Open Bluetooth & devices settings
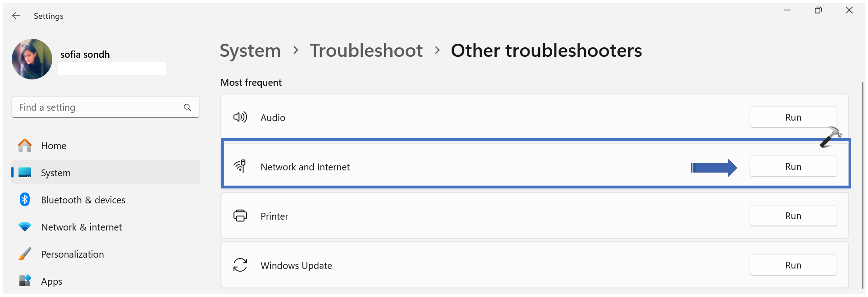Image resolution: width=868 pixels, height=297 pixels. [83, 200]
